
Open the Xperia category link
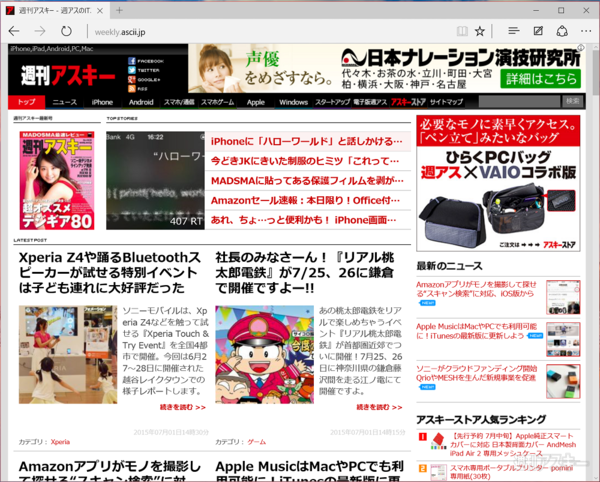pyautogui.click(x=60, y=442)
